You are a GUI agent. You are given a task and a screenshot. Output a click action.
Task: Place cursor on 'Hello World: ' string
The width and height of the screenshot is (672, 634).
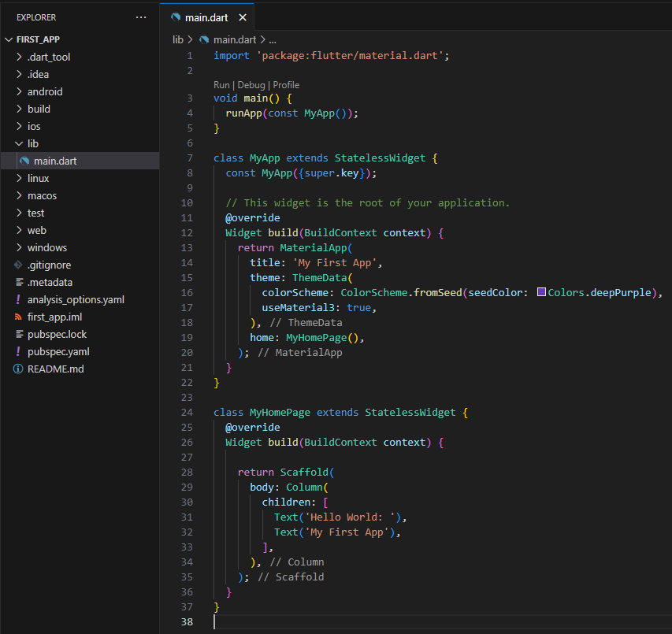349,517
